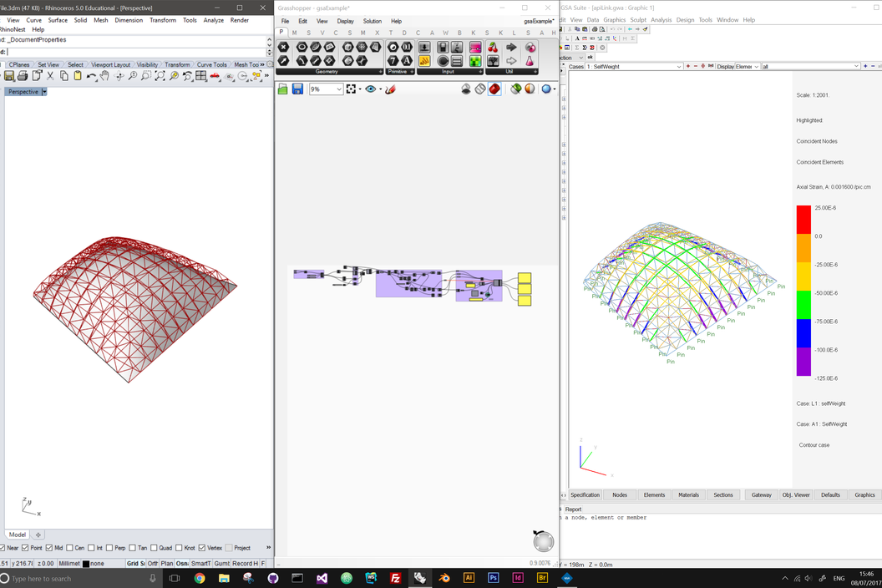Click the Save icon in Rhino toolbar

(9, 76)
